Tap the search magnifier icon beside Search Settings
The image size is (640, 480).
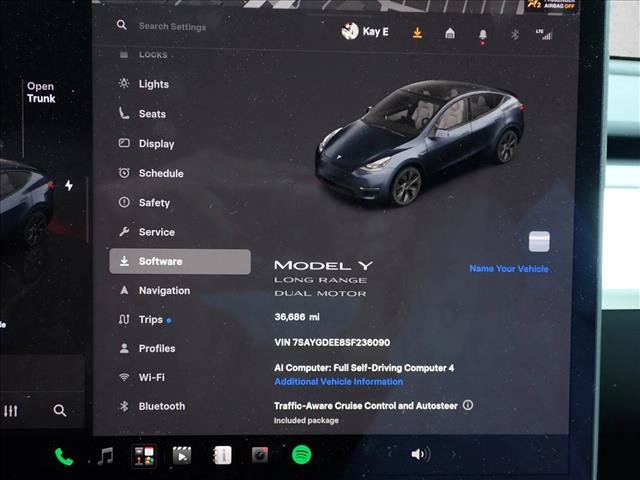click(x=121, y=25)
